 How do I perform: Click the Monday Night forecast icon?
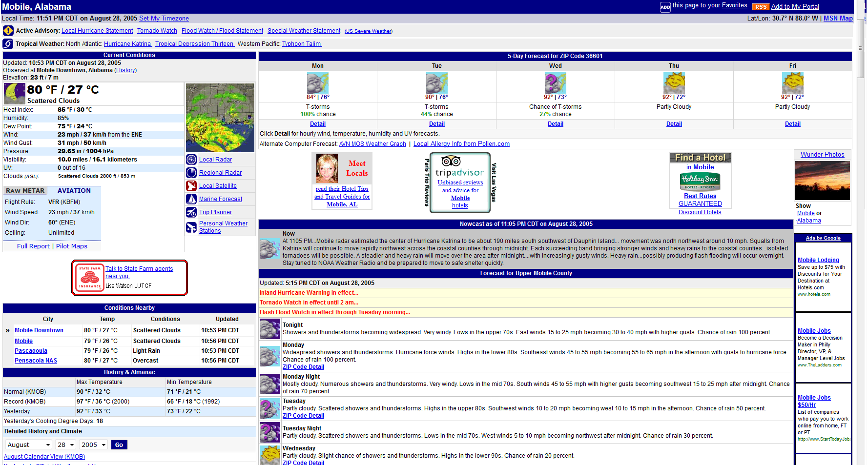coord(269,384)
